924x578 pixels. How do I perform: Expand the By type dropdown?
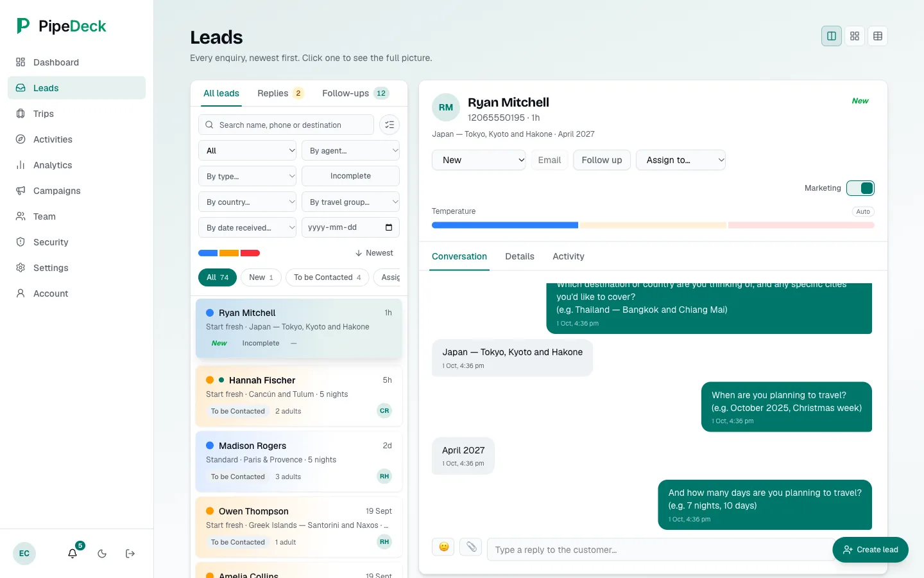coord(247,176)
